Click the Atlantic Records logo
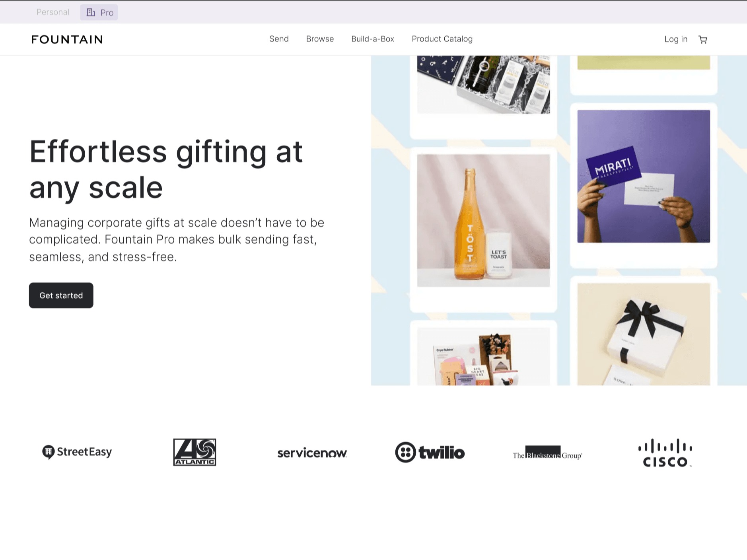Screen dimensions: 747x560 click(195, 452)
